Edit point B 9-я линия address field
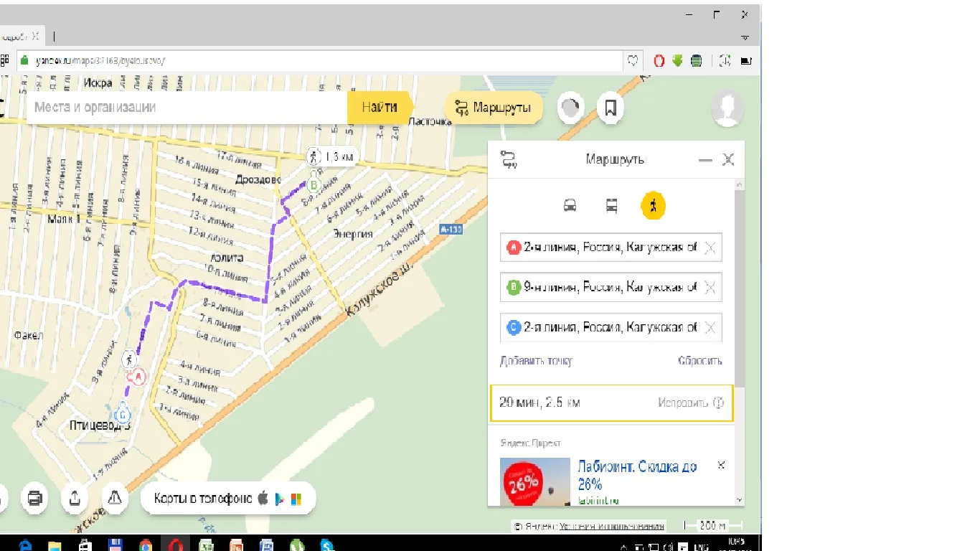The height and width of the screenshot is (551, 980). (611, 288)
